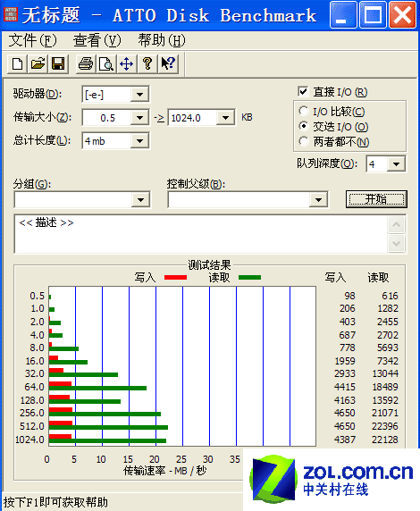Click the 512.0 row read value 22396

click(385, 426)
